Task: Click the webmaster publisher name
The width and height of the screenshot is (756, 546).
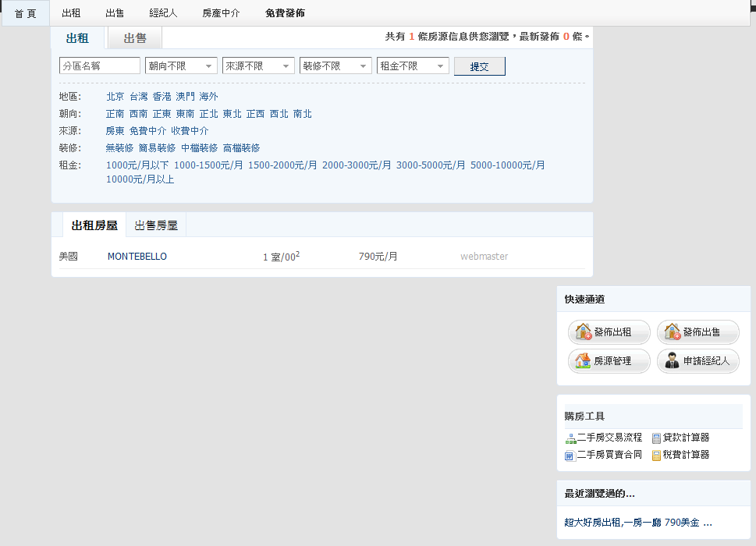Action: point(484,257)
